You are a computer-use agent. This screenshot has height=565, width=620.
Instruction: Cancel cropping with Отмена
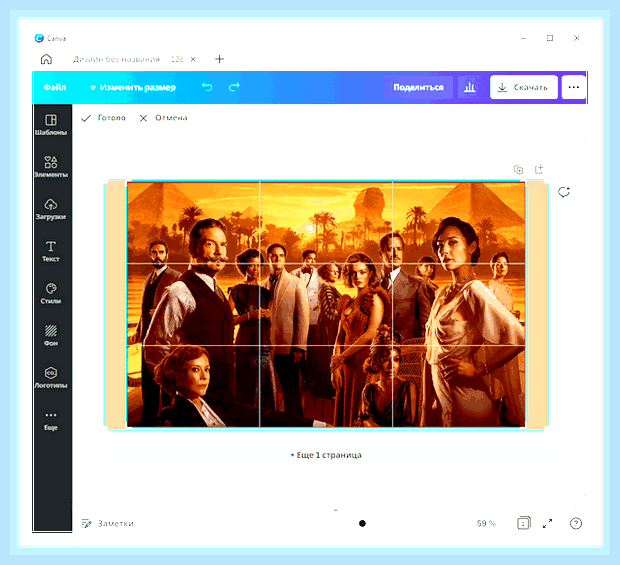pos(163,118)
